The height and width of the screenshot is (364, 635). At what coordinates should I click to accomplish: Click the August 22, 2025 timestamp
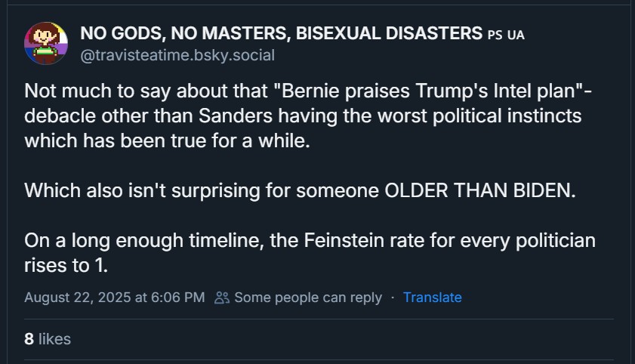click(114, 298)
